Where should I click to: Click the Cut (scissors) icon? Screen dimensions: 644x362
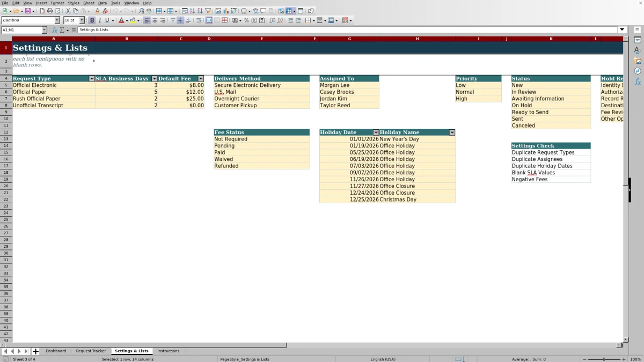[x=68, y=11]
